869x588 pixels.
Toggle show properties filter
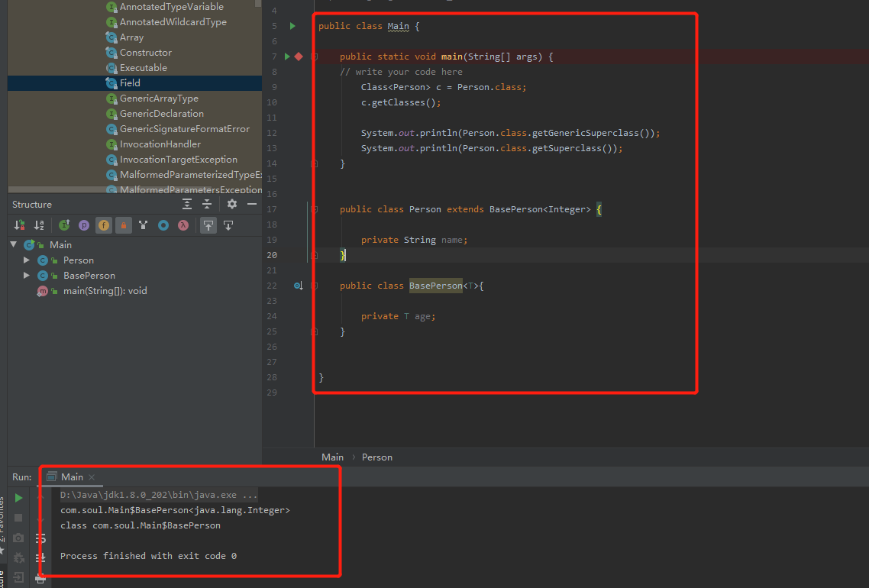point(84,225)
